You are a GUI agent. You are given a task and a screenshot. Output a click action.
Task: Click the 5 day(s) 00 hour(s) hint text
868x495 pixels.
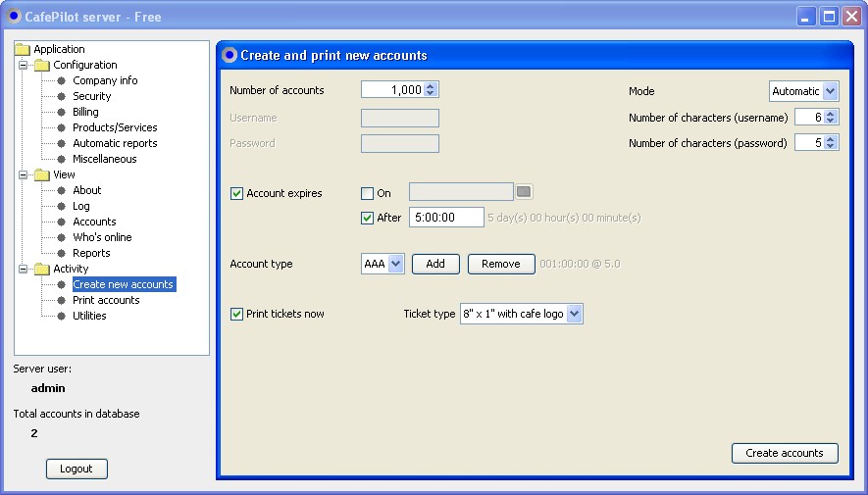click(x=564, y=218)
